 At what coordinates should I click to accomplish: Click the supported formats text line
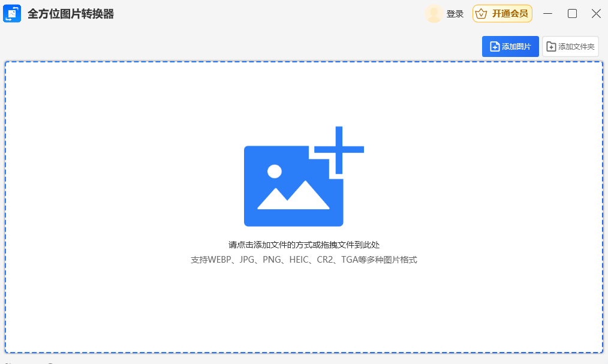(304, 260)
